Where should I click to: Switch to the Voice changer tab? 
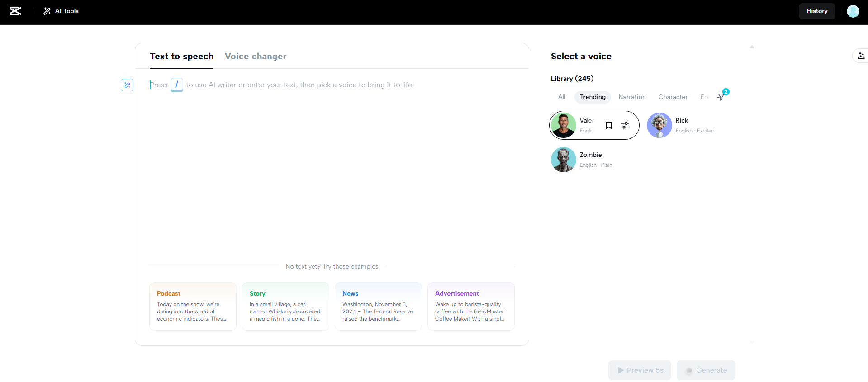pos(256,57)
